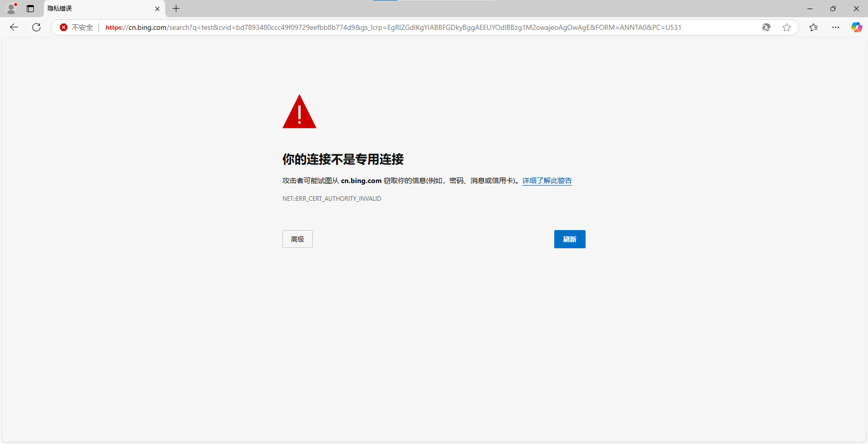Screen dimensions: 868x444
Task: Reload the page using refresh icon
Action: (x=36, y=27)
